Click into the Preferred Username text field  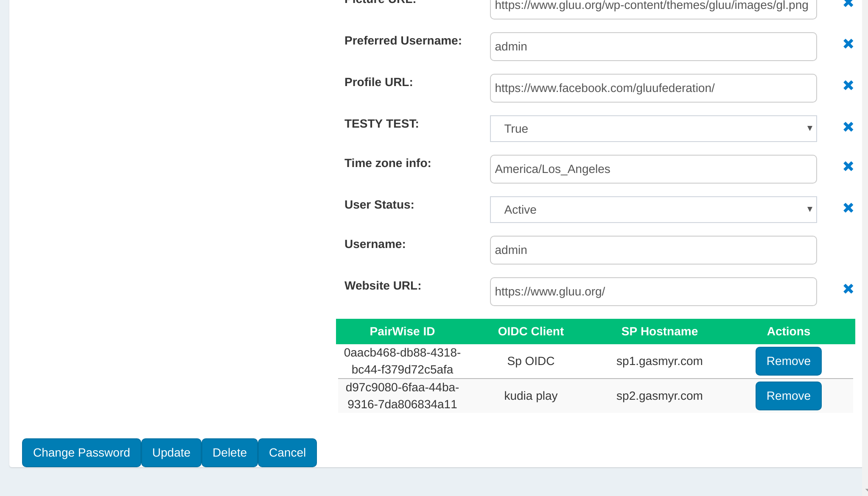tap(653, 47)
